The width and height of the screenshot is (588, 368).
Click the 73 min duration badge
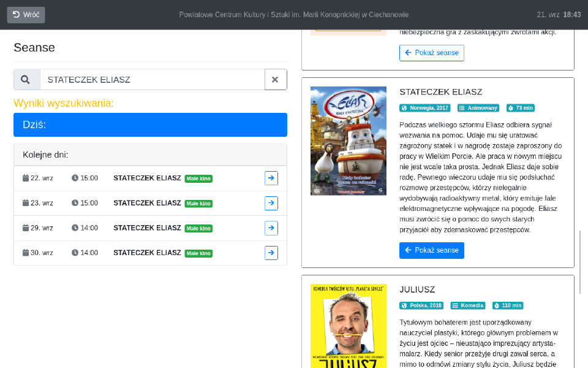tap(521, 108)
